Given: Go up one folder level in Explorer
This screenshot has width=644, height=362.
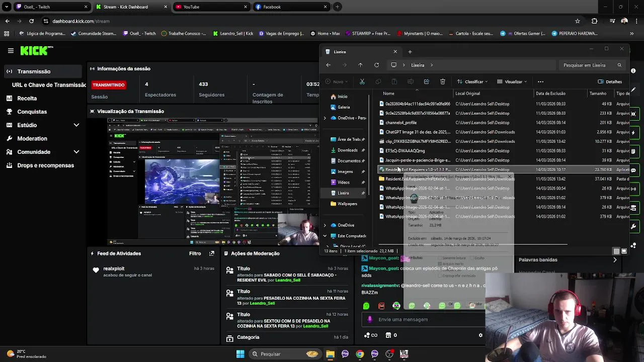Looking at the screenshot, I should (x=360, y=65).
